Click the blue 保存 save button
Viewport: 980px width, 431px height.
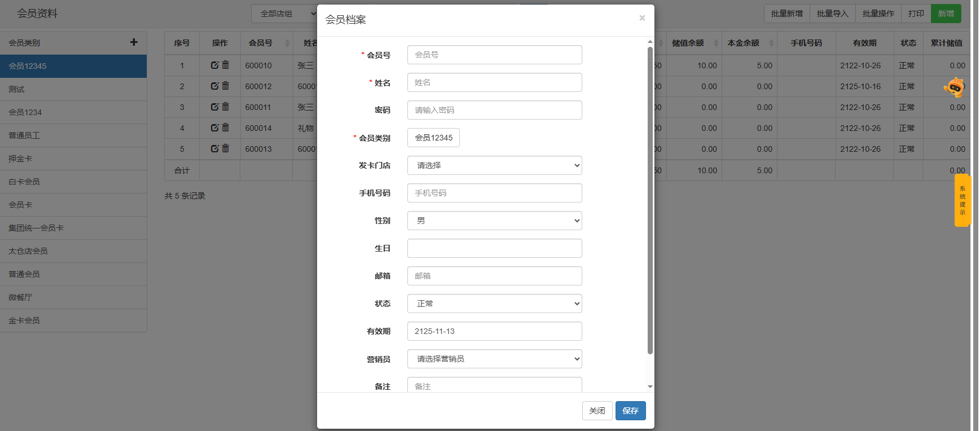tap(630, 411)
